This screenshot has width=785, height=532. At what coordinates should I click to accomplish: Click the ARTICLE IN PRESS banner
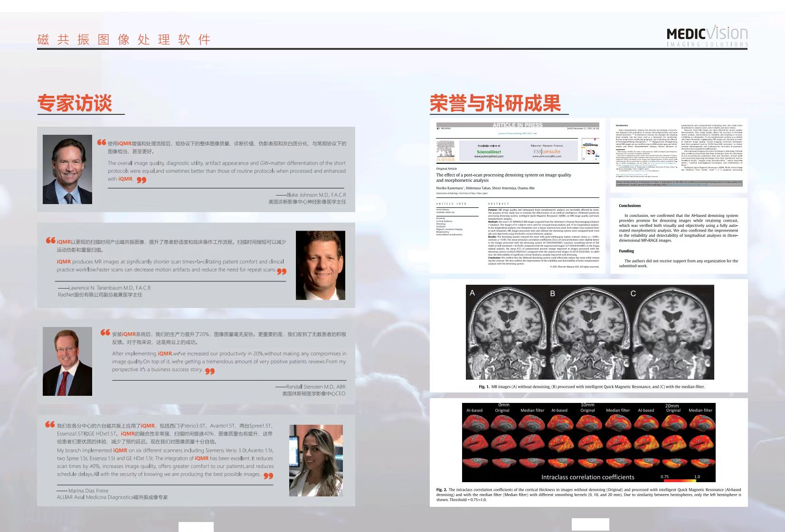point(518,125)
